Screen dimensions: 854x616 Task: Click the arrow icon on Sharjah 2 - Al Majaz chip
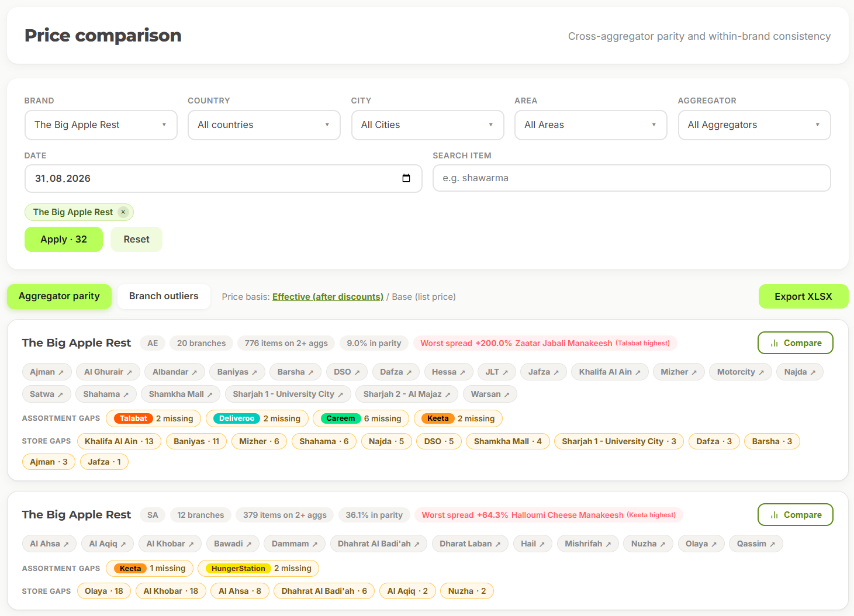[x=448, y=394]
